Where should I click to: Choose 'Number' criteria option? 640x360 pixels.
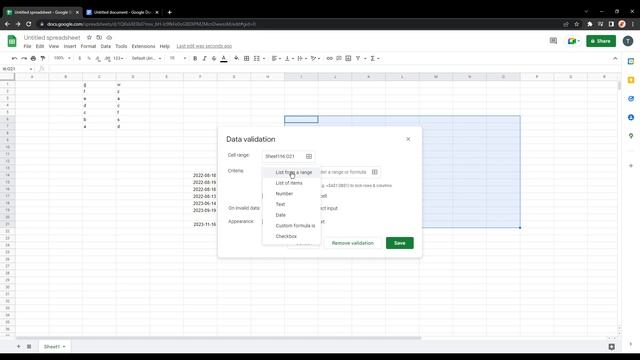tap(291, 193)
